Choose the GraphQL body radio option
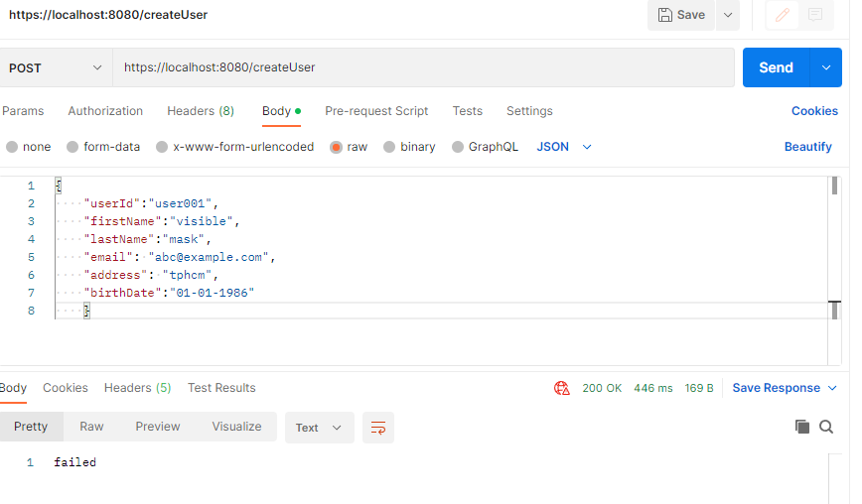Image resolution: width=862 pixels, height=504 pixels. pyautogui.click(x=458, y=147)
